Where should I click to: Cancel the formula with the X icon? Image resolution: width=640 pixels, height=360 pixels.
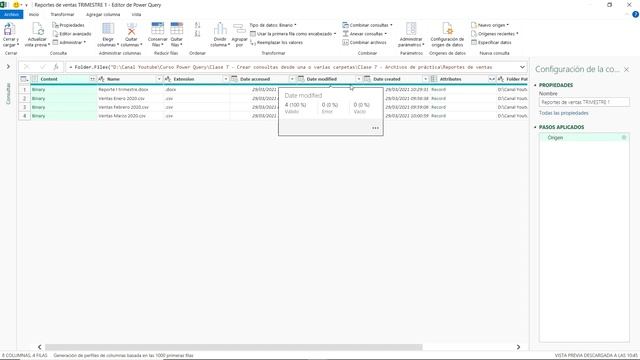[27, 67]
